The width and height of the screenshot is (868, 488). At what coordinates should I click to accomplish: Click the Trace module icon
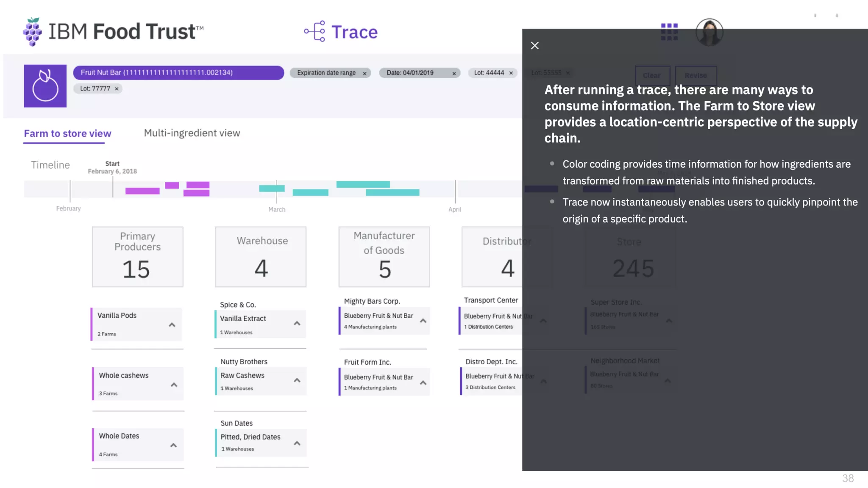315,31
